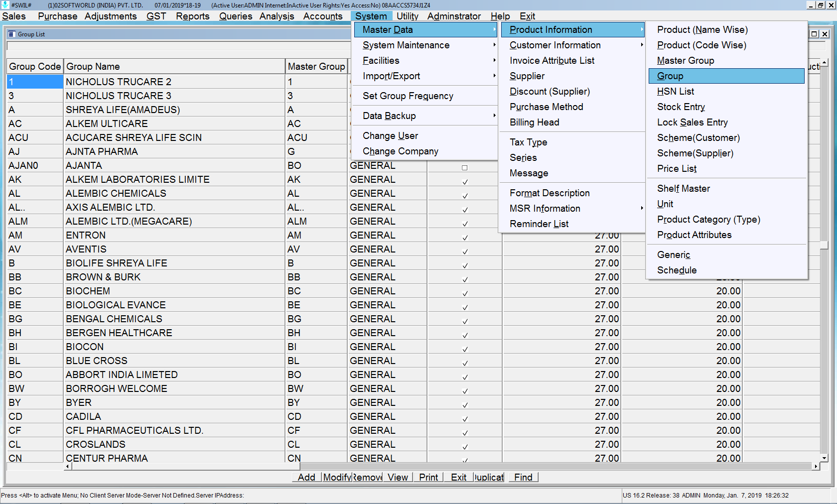Image resolution: width=837 pixels, height=504 pixels.
Task: Choose Price List from the submenu
Action: [726, 169]
